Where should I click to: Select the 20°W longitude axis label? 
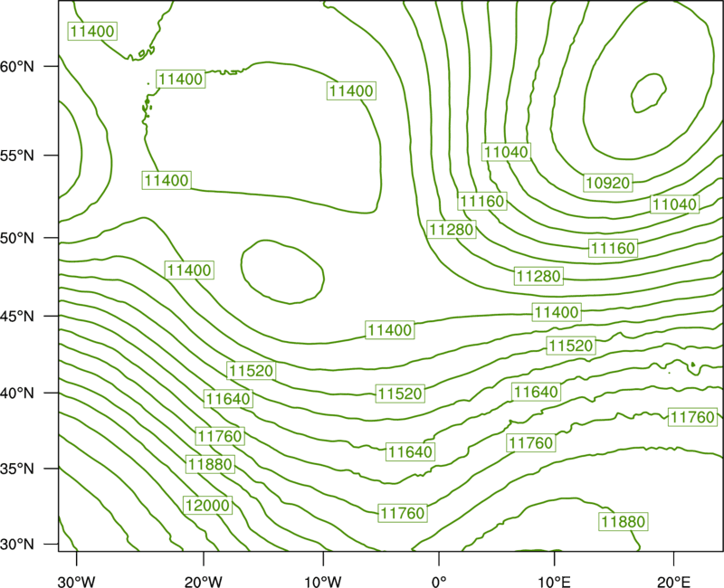click(x=204, y=582)
